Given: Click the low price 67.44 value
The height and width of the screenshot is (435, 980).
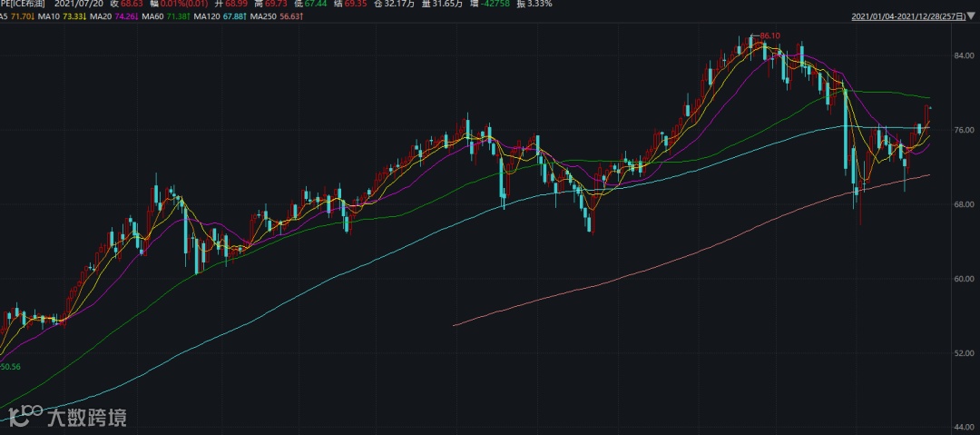Looking at the screenshot, I should pos(316,4).
